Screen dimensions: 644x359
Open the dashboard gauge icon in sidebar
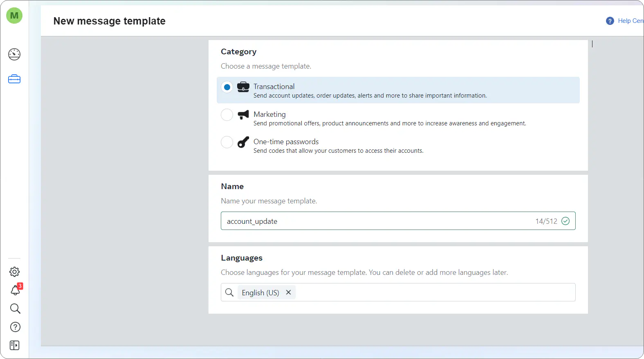(14, 54)
